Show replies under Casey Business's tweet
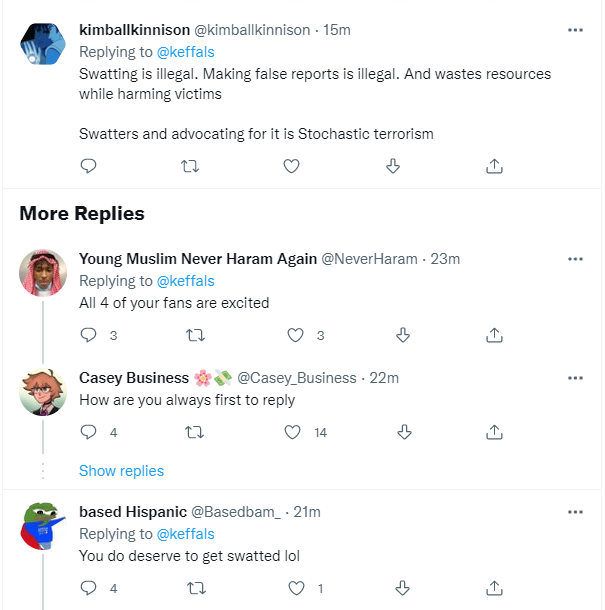Screen dimensions: 605x610 121,471
